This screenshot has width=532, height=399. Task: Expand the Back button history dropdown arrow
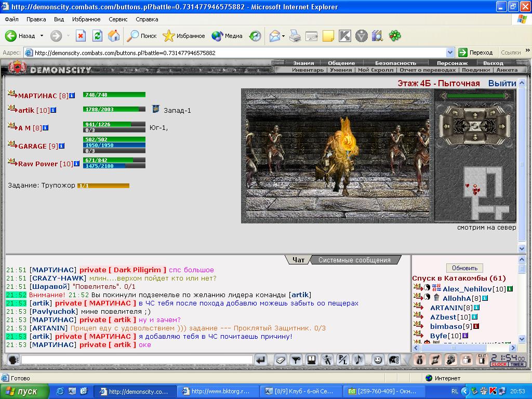[x=42, y=36]
